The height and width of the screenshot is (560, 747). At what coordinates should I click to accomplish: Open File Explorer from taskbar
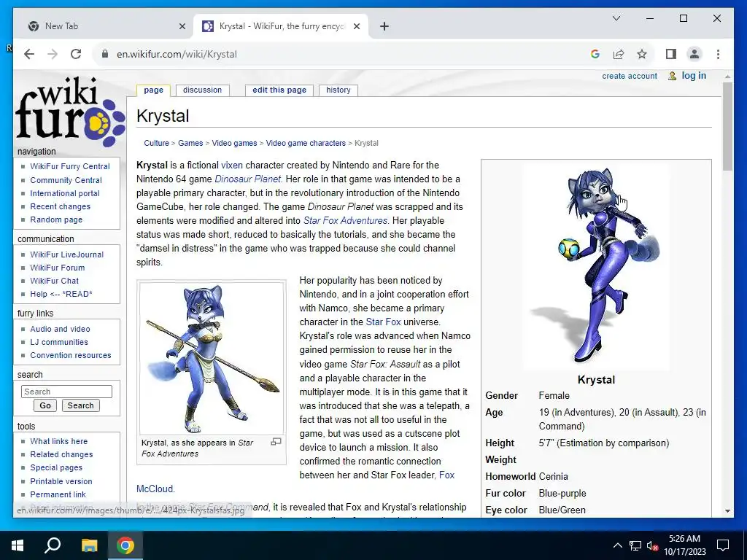(89, 545)
